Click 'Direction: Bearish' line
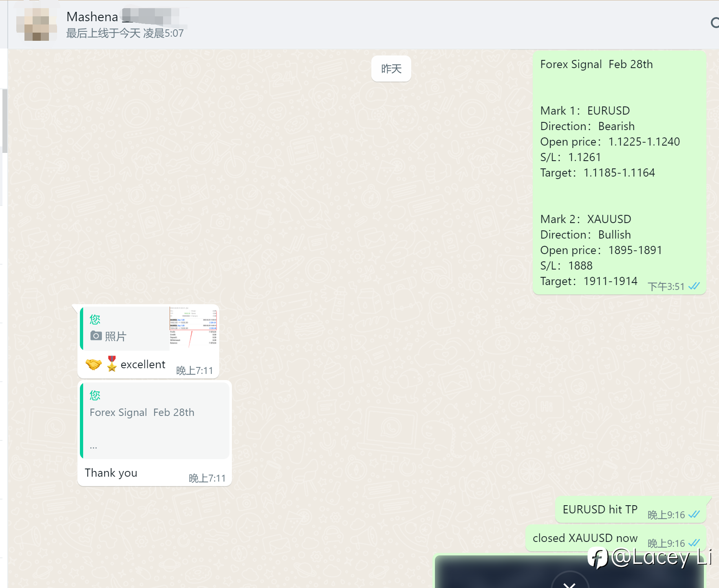 587,126
